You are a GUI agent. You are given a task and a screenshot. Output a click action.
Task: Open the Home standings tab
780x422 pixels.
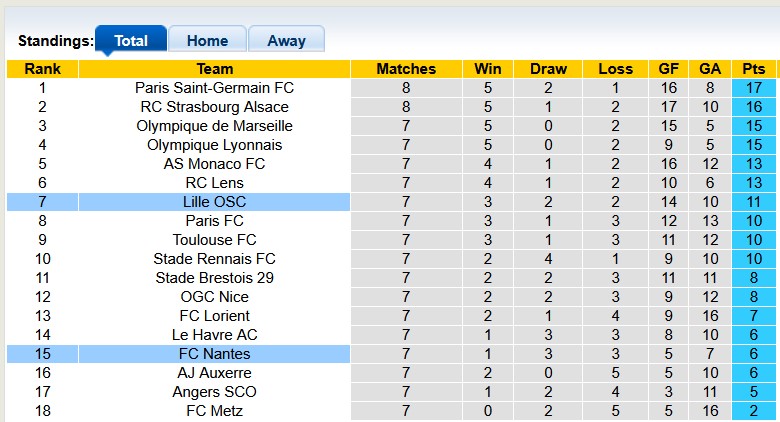tap(207, 41)
